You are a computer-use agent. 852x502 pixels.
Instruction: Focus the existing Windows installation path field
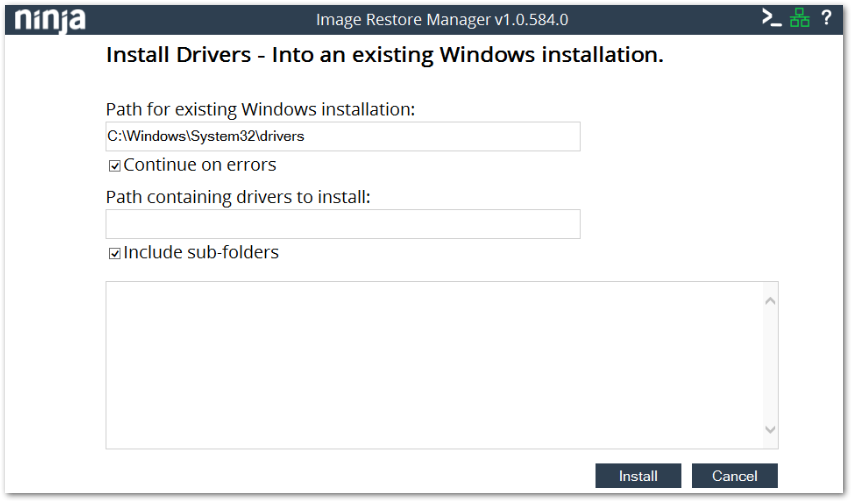click(x=342, y=136)
